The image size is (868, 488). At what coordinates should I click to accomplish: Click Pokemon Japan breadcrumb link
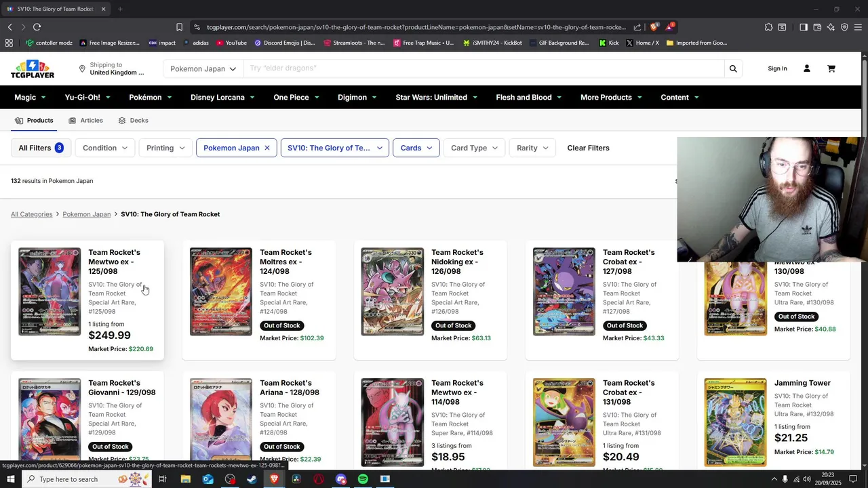tap(87, 214)
